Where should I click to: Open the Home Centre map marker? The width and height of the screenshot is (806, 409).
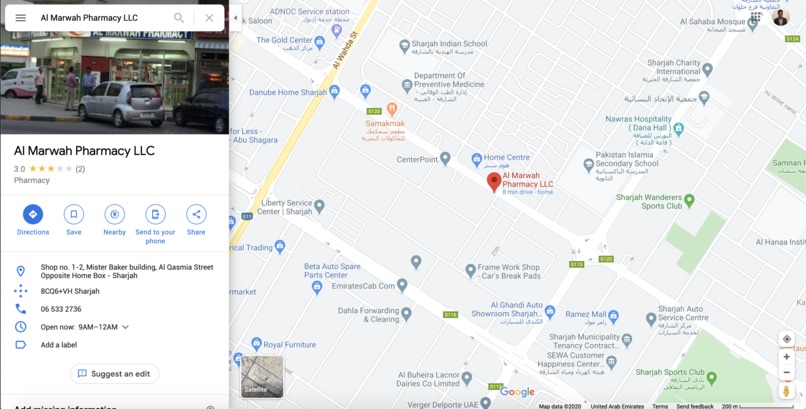tap(477, 158)
